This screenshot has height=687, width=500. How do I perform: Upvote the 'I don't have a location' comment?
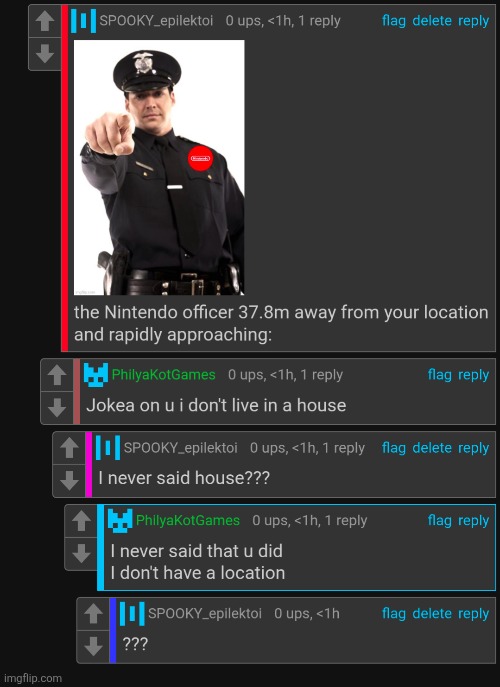[x=81, y=521]
